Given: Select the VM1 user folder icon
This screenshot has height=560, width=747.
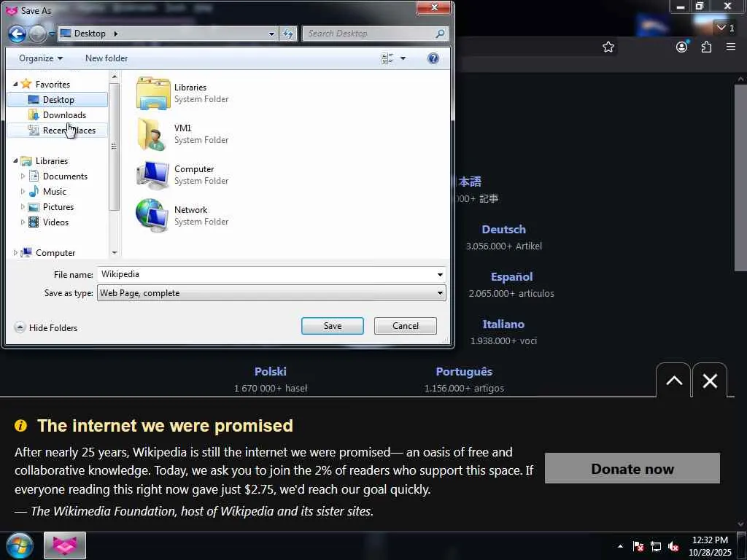Looking at the screenshot, I should 153,134.
